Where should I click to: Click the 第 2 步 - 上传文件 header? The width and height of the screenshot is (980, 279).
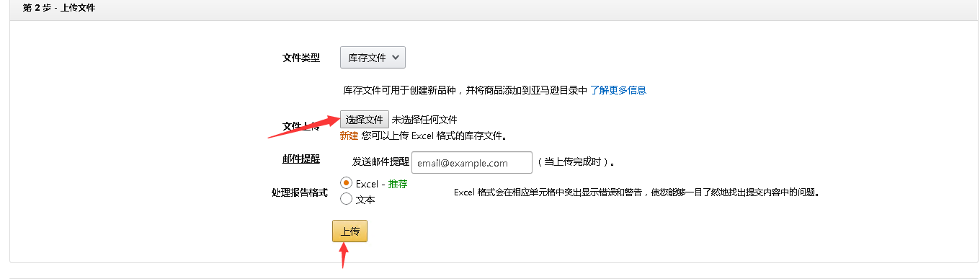point(59,9)
